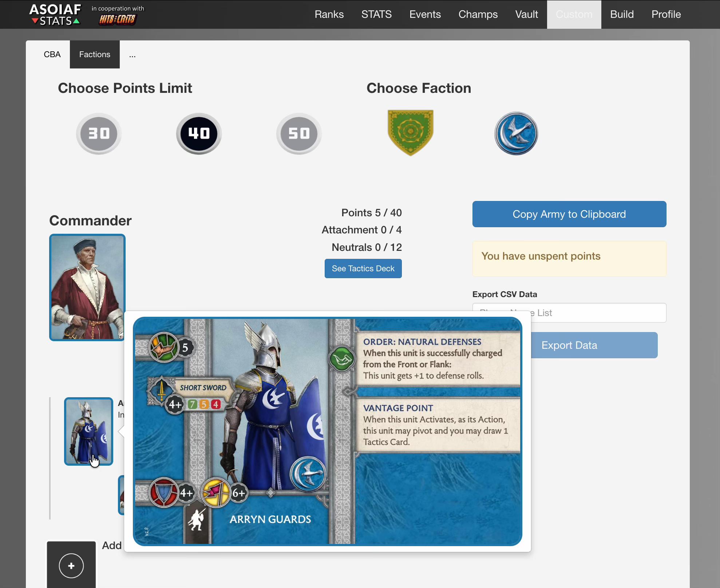Open the Hits & Crits logo link
Screen dimensions: 720x588
(118, 19)
